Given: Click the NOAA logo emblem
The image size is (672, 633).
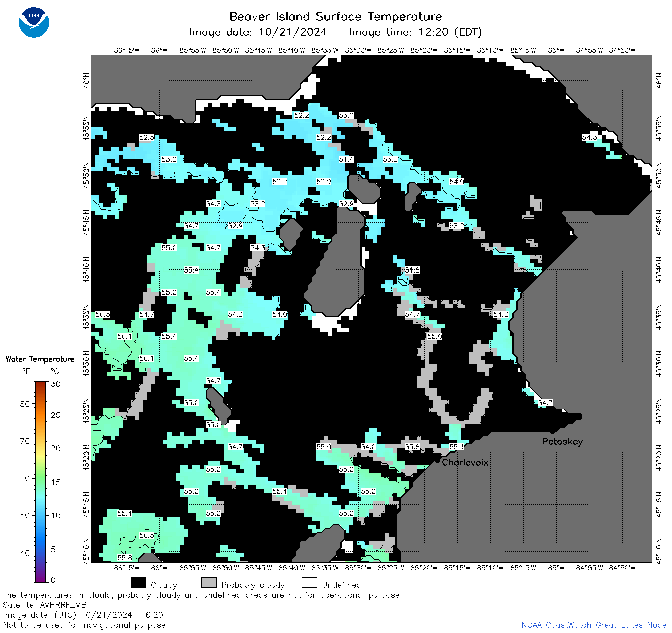Looking at the screenshot, I should pos(34,22).
